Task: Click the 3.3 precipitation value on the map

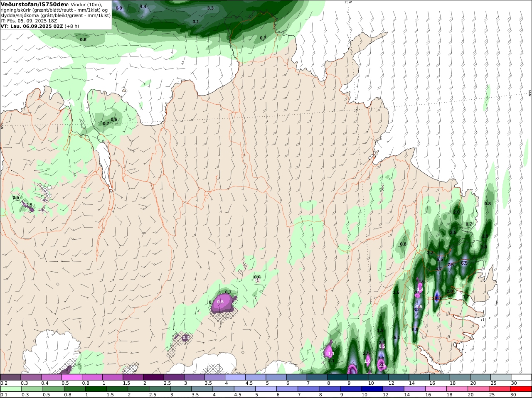Action: 210,8
